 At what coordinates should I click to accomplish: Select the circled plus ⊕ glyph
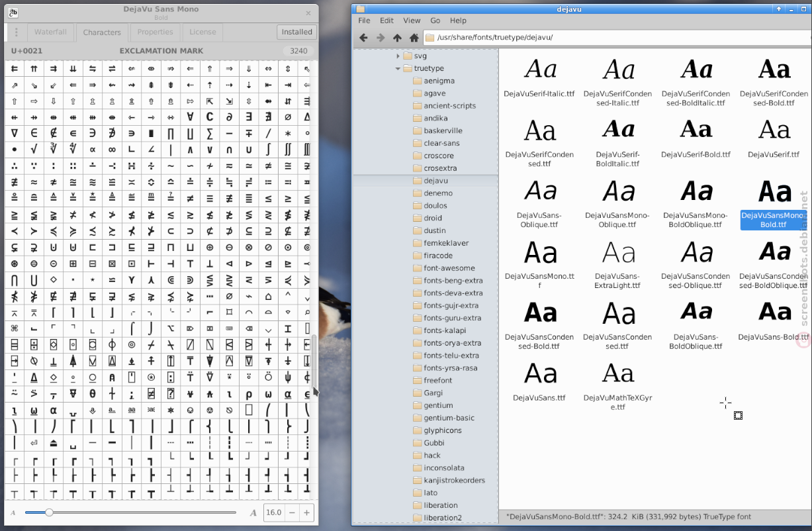[210, 247]
